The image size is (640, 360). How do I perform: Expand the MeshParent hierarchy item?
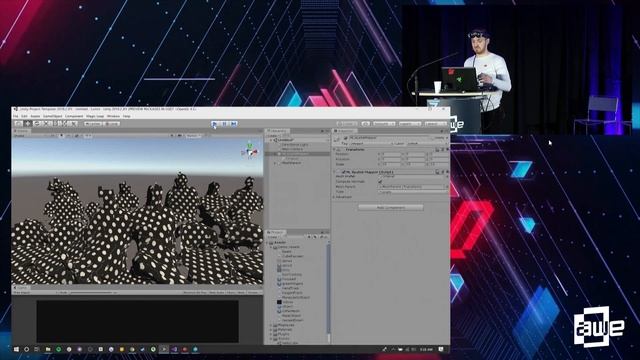click(276, 162)
